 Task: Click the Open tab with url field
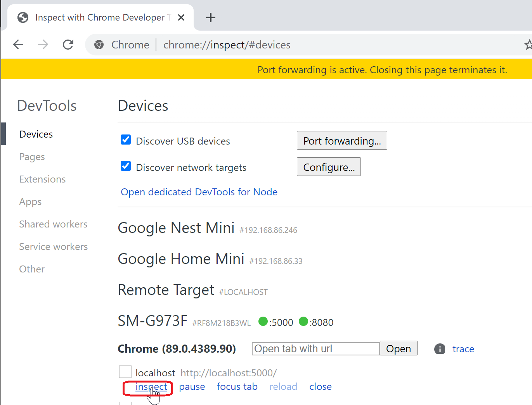click(x=315, y=348)
